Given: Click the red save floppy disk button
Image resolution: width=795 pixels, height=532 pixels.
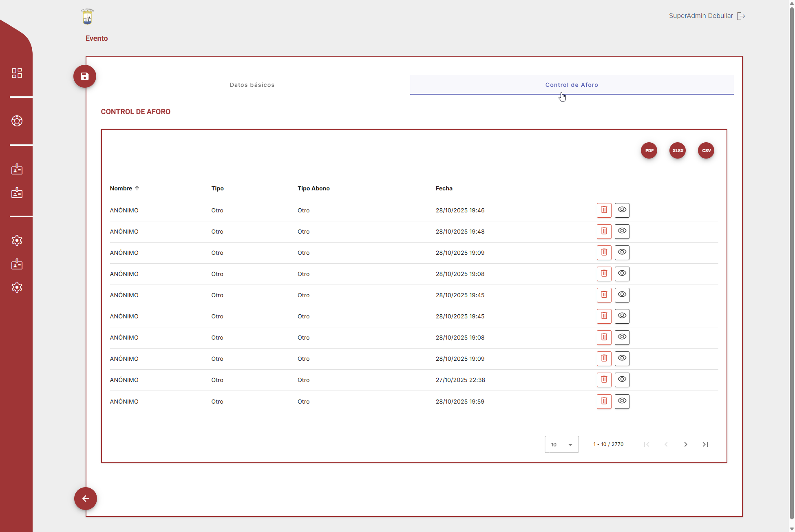Looking at the screenshot, I should [x=85, y=76].
